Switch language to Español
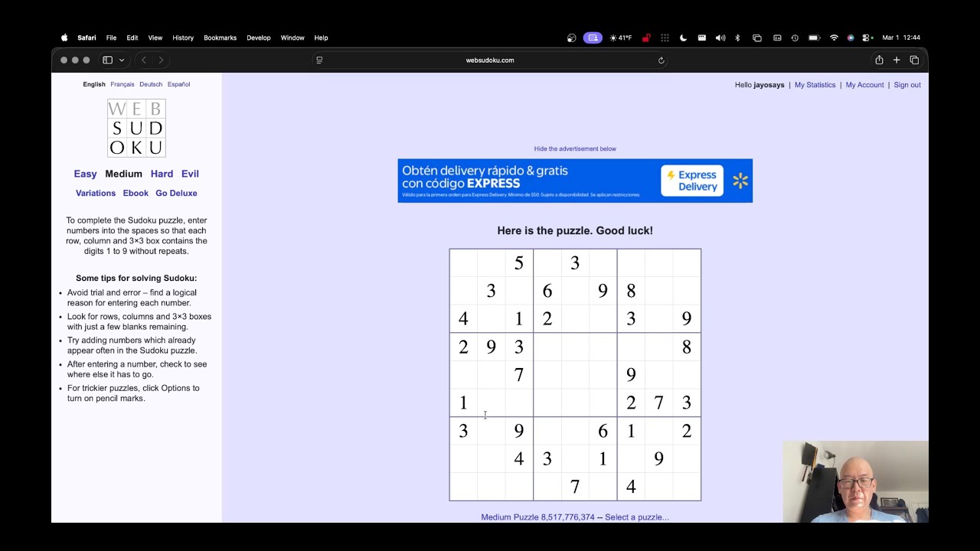The height and width of the screenshot is (551, 980). tap(178, 84)
